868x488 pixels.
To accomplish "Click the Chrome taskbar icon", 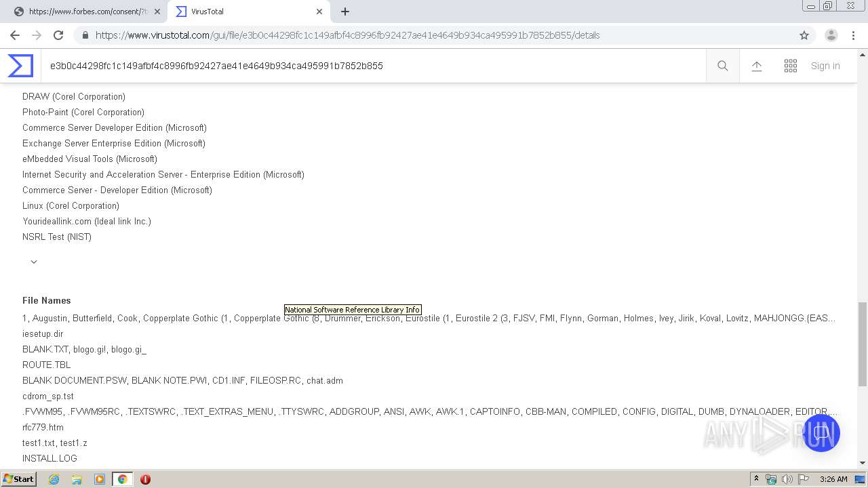I will 122,479.
